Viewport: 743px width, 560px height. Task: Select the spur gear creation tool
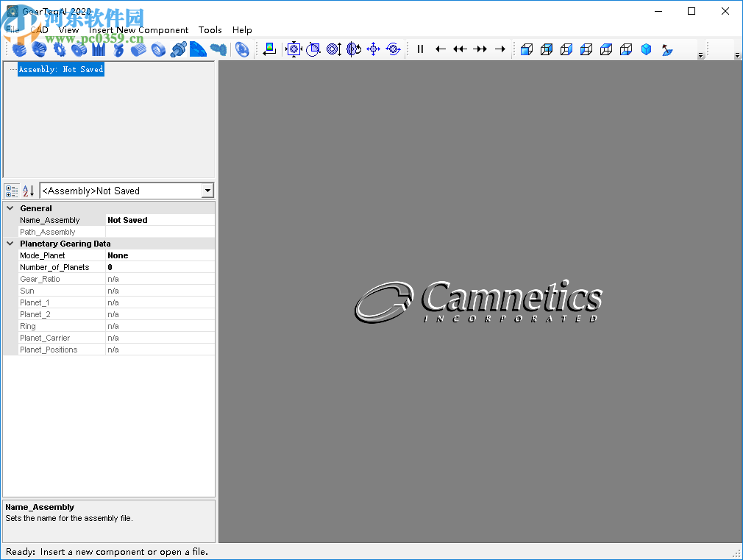tap(18, 49)
